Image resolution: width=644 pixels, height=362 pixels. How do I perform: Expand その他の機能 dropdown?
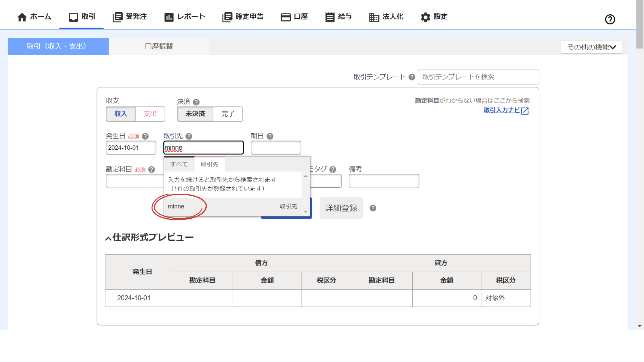[x=591, y=47]
